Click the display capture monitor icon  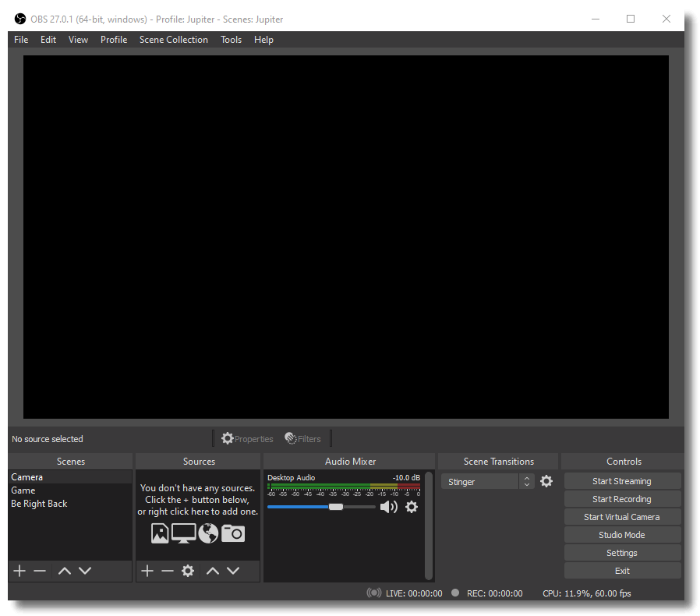pyautogui.click(x=183, y=533)
